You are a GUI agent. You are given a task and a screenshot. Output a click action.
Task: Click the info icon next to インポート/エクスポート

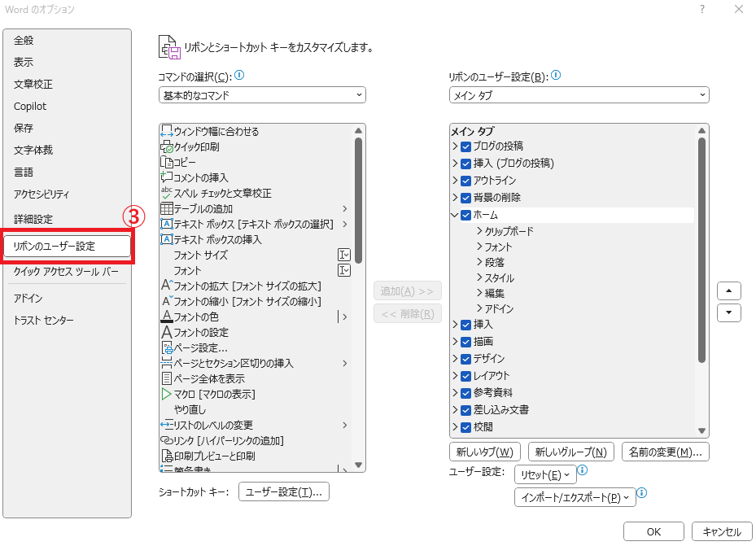click(642, 493)
